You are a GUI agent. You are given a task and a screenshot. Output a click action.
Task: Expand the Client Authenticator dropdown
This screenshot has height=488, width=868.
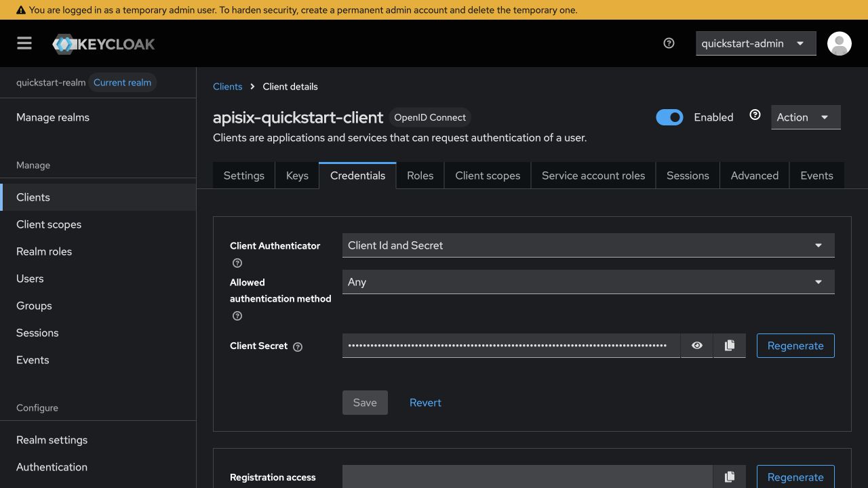tap(588, 245)
